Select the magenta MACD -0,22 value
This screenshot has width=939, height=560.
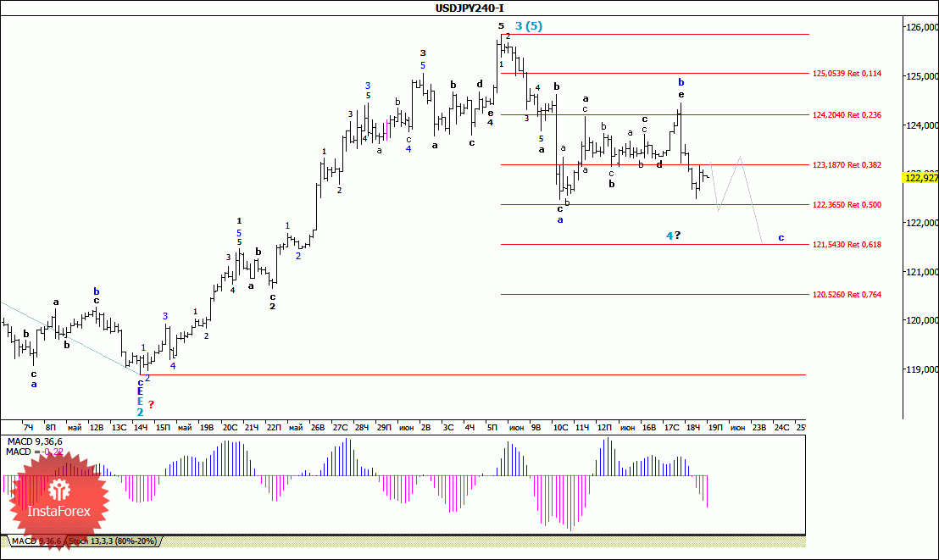pyautogui.click(x=52, y=452)
